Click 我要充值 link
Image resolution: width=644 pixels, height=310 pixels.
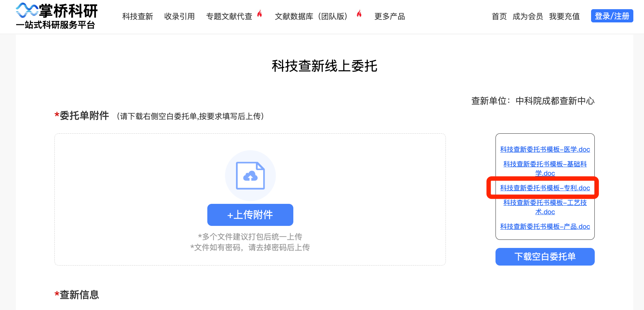[564, 17]
